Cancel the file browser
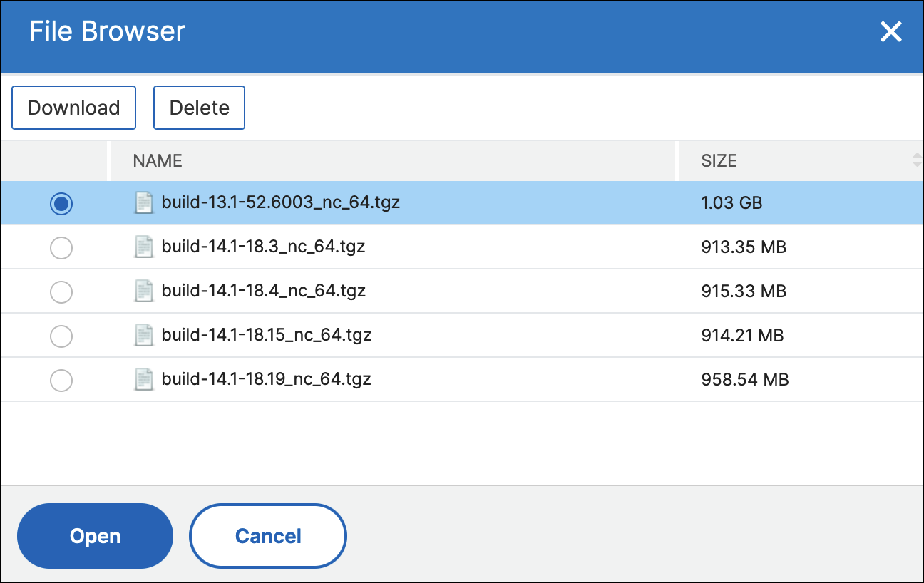 (268, 536)
